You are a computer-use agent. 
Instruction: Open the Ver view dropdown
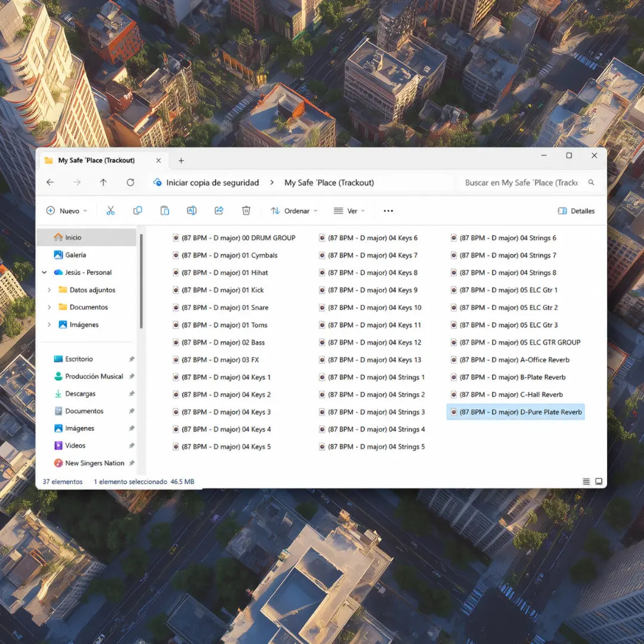coord(349,210)
